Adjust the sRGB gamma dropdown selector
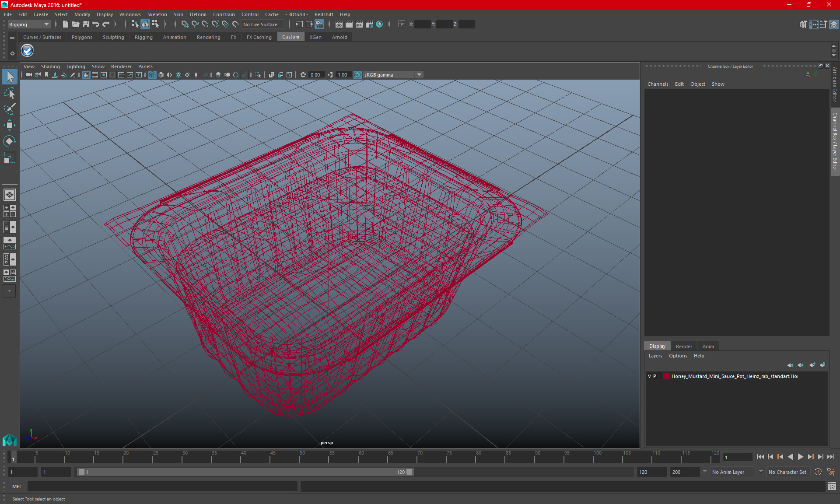The width and height of the screenshot is (840, 504). (x=420, y=74)
